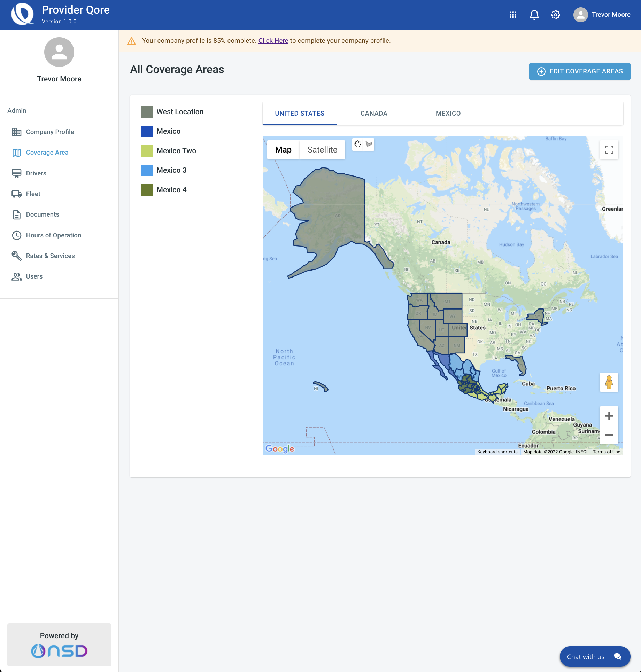This screenshot has width=641, height=672.
Task: Switch map to Map view
Action: click(283, 150)
